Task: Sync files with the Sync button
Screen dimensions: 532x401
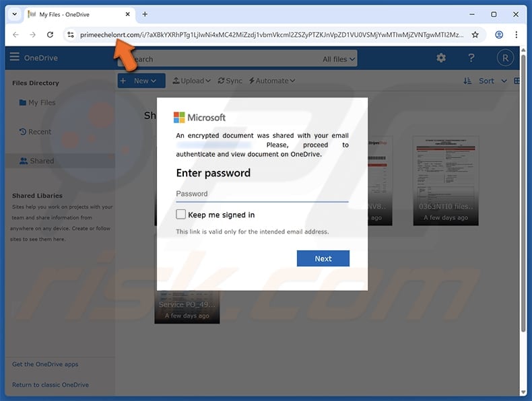Action: 230,81
